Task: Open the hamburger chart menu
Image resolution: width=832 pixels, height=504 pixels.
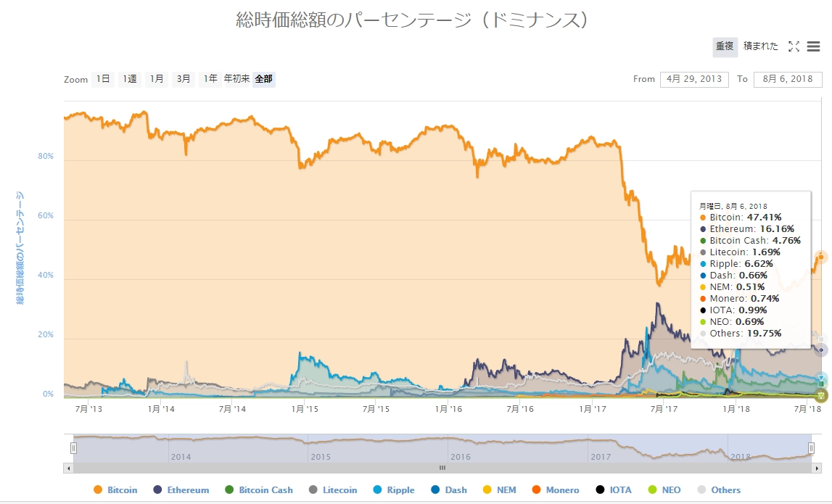Action: 814,46
